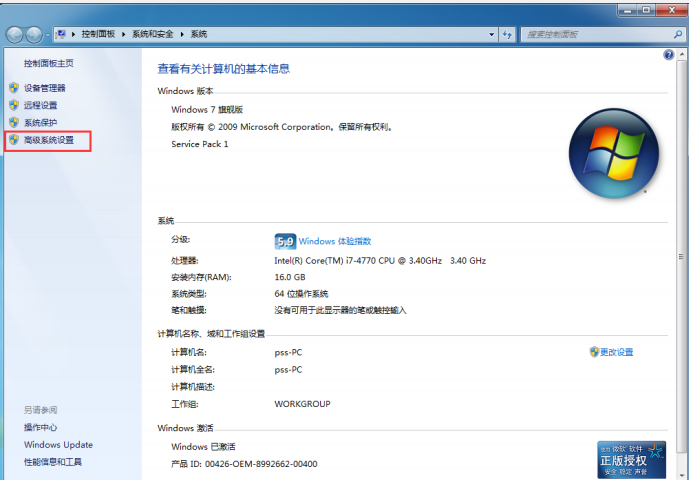Click shield icon beside 系统保护
The image size is (689, 480).
coord(14,122)
